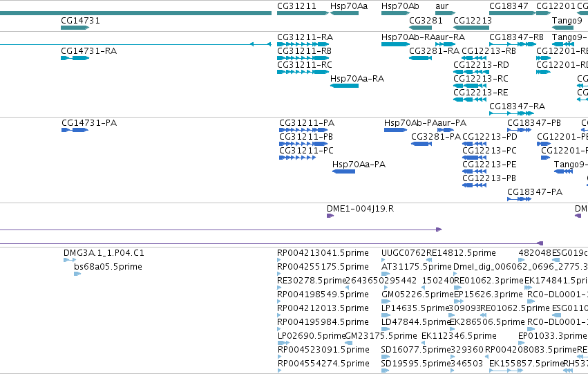This screenshot has height=374, width=588.
Task: Click EST EK155857.5prime label
Action: (527, 364)
